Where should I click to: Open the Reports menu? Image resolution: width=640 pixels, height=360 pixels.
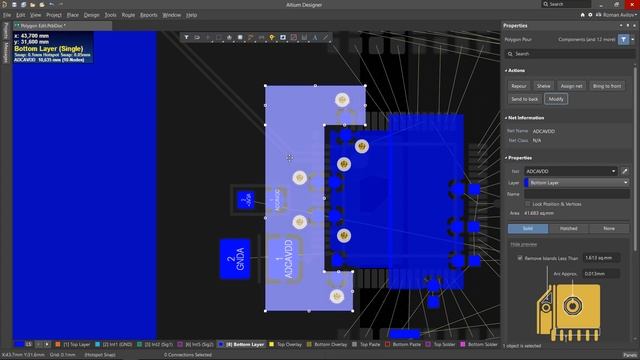(149, 15)
